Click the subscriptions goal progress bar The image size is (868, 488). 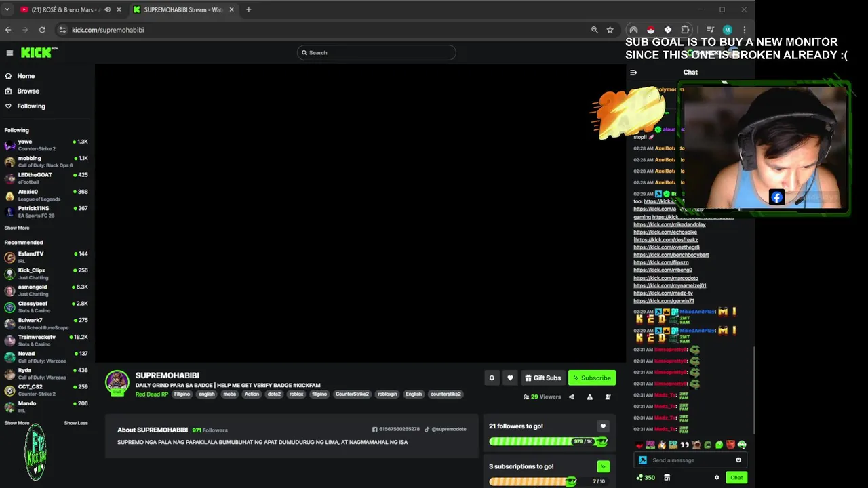(x=548, y=482)
